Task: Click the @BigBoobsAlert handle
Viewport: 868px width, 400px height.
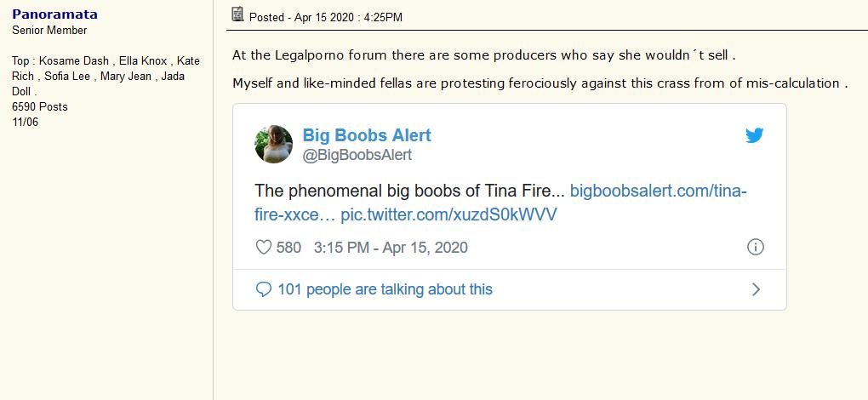Action: point(357,155)
